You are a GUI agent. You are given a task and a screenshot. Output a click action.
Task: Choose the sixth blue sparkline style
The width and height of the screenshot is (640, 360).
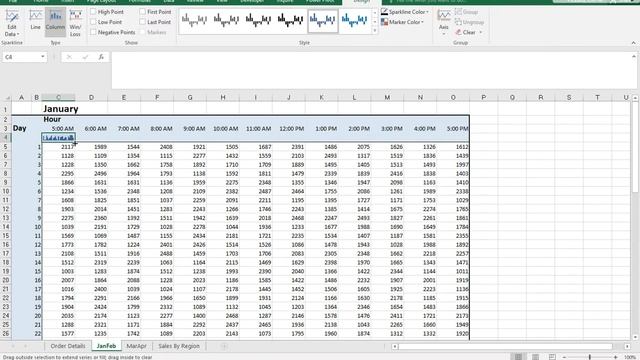tap(354, 20)
